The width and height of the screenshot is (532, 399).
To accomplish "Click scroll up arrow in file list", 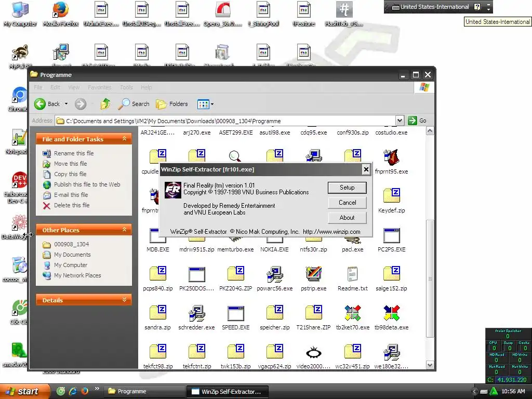I will tap(430, 131).
